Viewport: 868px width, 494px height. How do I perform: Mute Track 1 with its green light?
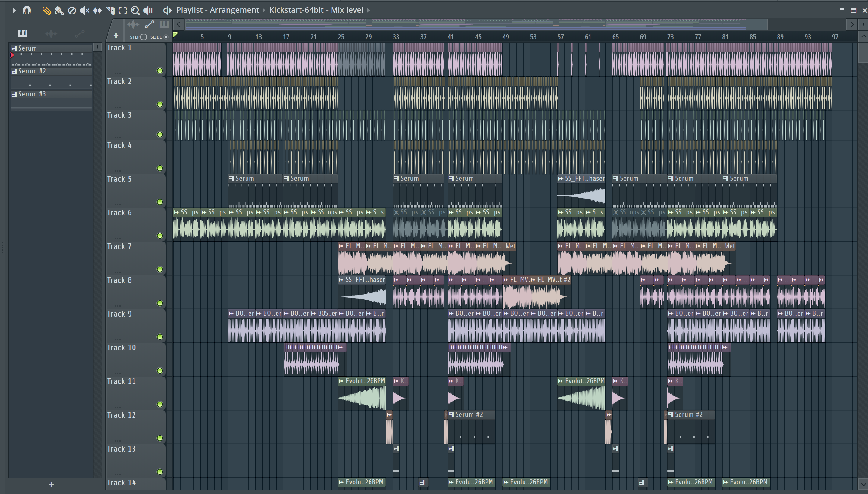tap(159, 70)
